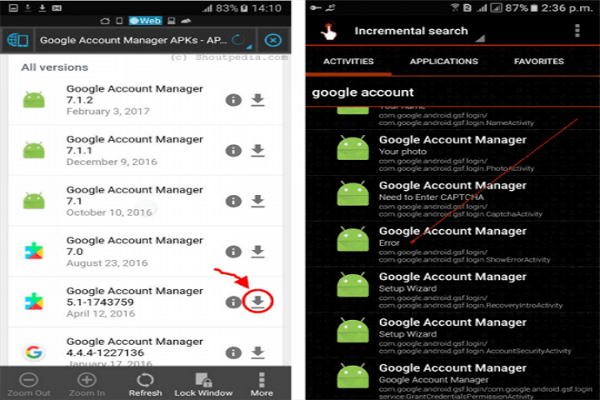Viewport: 600px width, 400px height.
Task: Select Google Account Manager 'Your photo' activity
Action: click(452, 152)
